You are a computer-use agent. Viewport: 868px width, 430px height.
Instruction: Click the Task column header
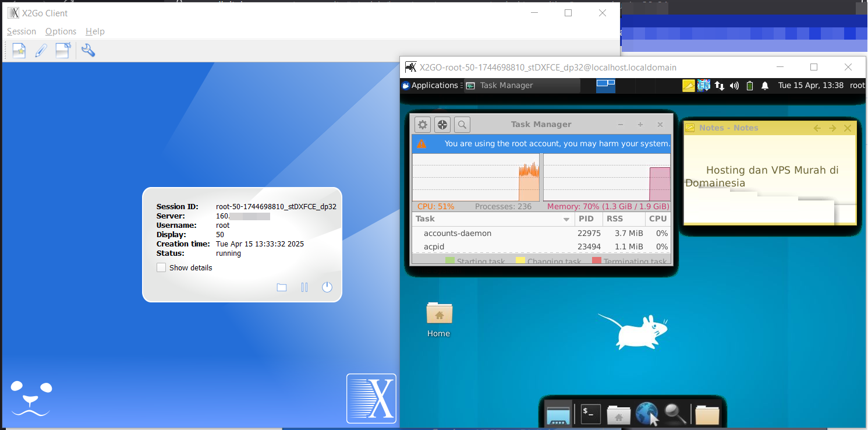494,219
